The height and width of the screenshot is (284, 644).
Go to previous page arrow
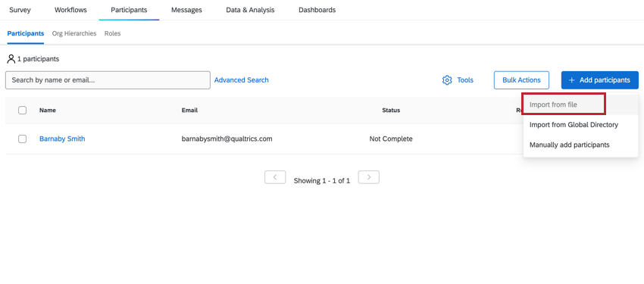tap(275, 177)
